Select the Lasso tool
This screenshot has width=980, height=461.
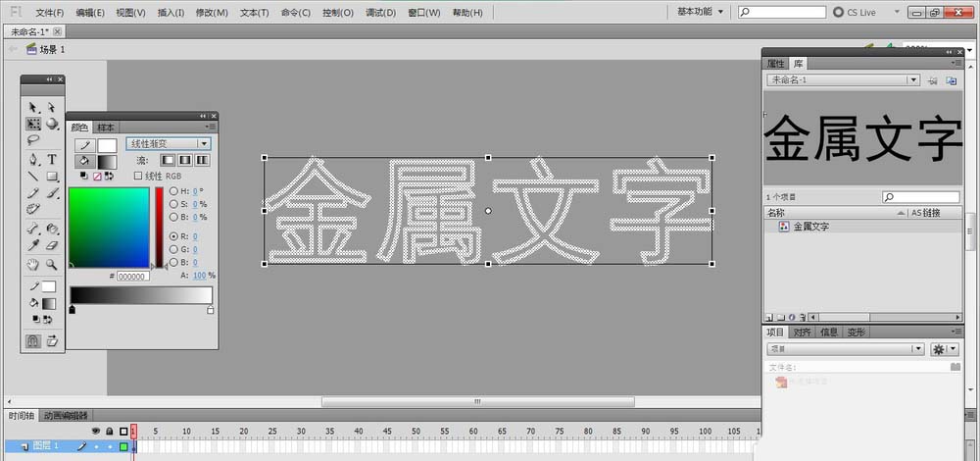click(33, 140)
